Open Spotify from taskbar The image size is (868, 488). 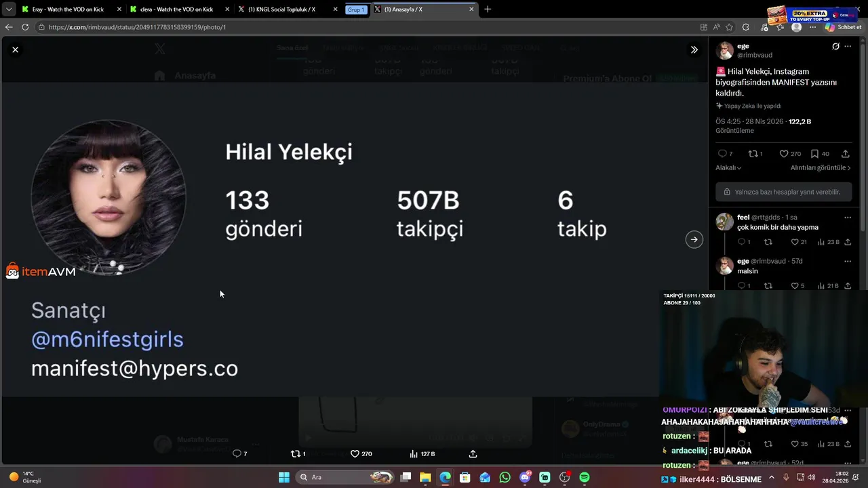tap(585, 477)
